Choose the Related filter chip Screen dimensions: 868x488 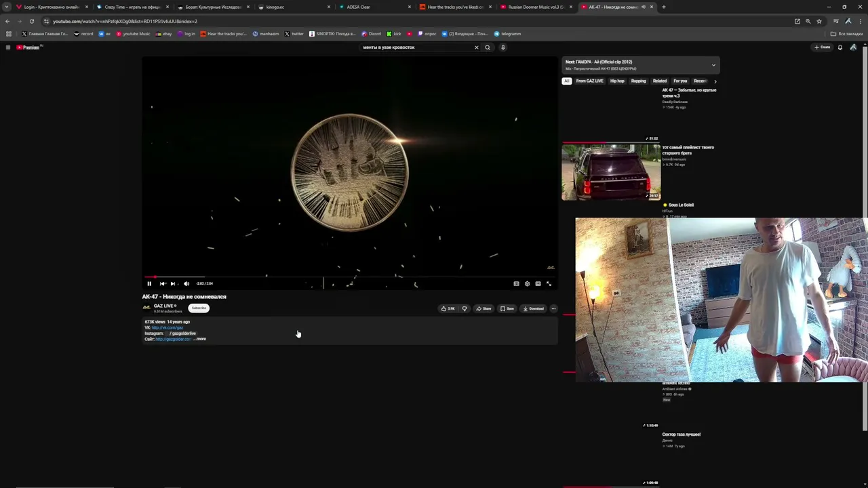[660, 81]
